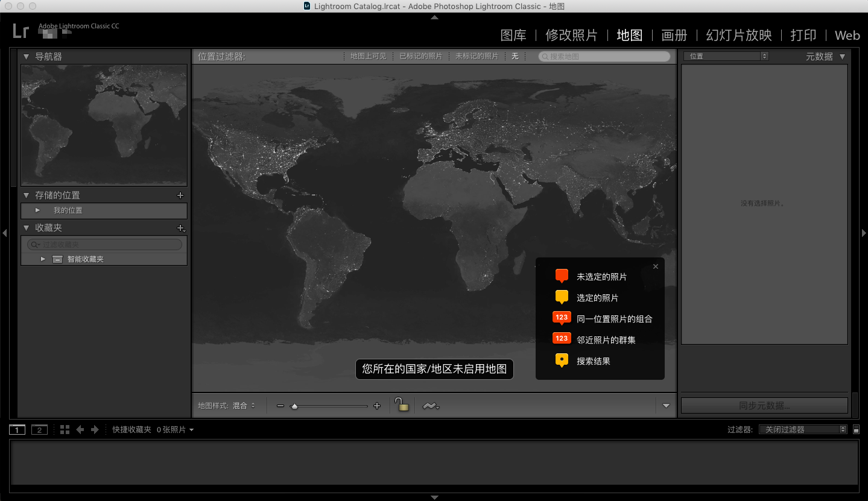Hide the left panel group
This screenshot has height=501, width=868.
4,233
